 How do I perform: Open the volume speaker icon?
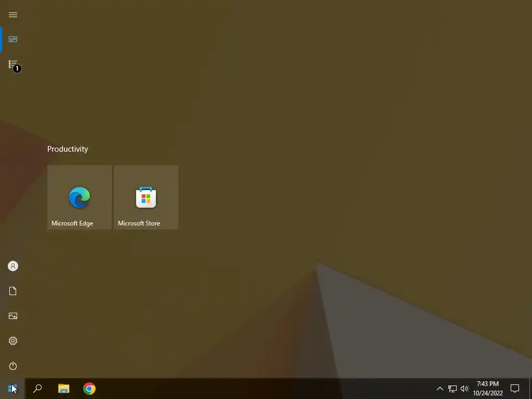[x=464, y=389]
